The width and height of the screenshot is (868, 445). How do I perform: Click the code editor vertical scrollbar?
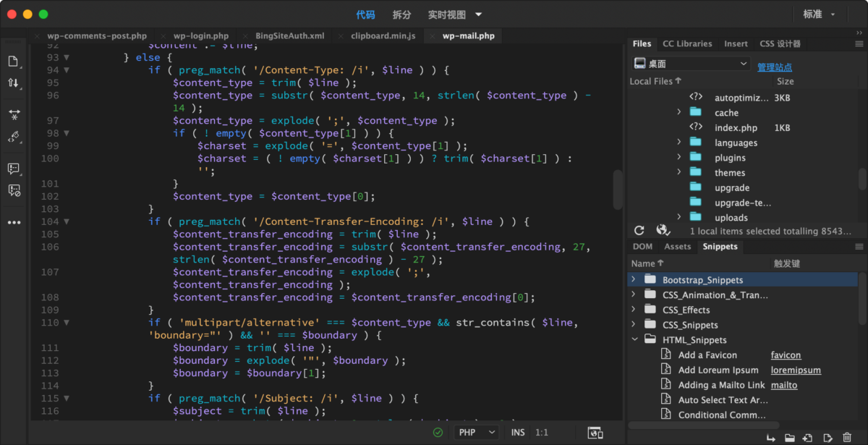coord(617,188)
